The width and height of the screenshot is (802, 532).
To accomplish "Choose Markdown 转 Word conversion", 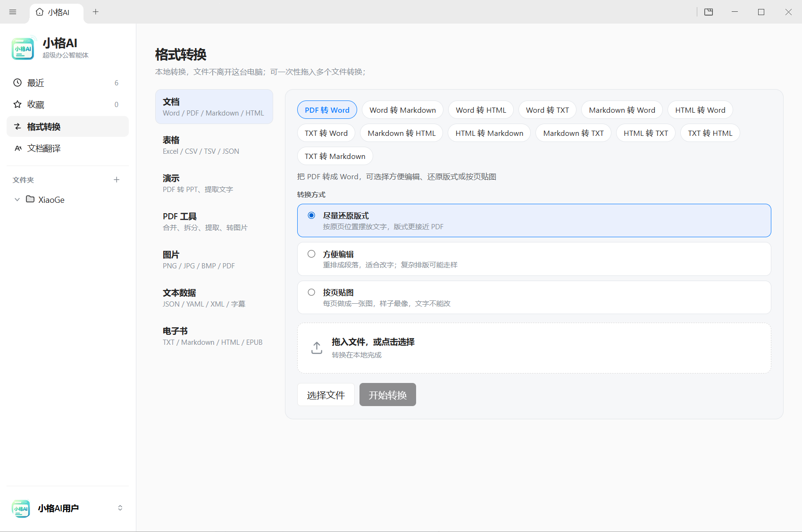I will coord(622,110).
